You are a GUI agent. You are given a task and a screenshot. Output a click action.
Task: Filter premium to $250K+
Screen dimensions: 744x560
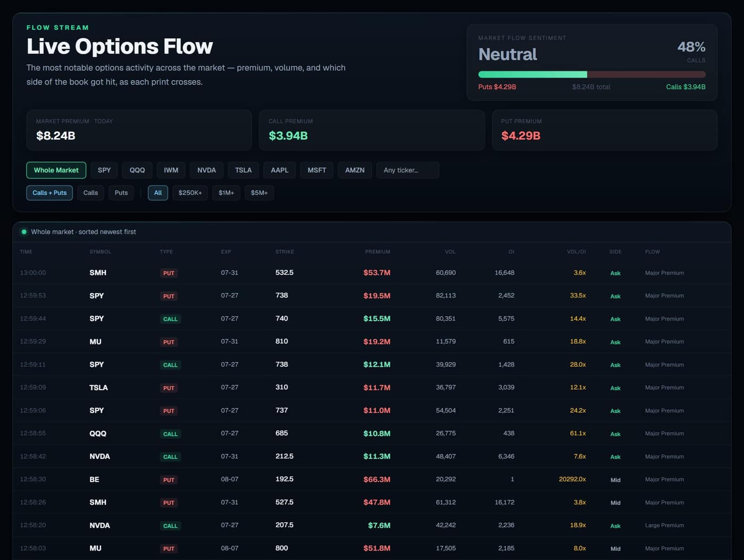[x=190, y=193]
